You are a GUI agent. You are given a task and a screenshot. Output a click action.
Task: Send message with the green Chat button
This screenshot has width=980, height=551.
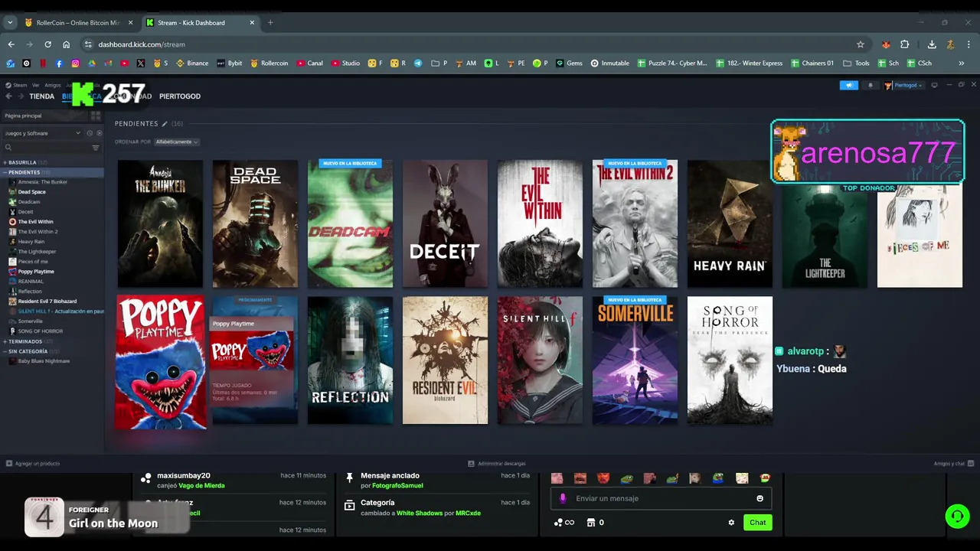click(x=757, y=523)
